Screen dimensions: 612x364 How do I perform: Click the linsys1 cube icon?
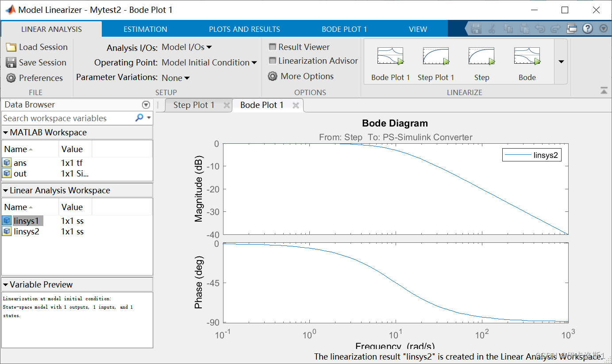(x=7, y=221)
